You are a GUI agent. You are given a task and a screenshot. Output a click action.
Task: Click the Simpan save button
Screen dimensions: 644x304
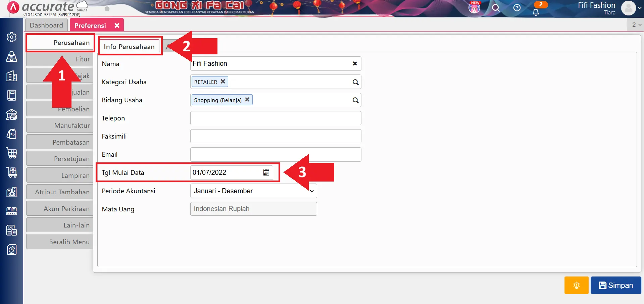click(x=616, y=285)
